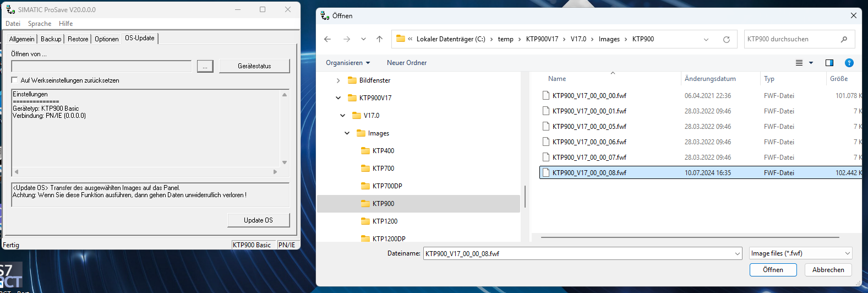Switch to the Allgemein tab
The width and height of the screenshot is (868, 293).
[22, 39]
